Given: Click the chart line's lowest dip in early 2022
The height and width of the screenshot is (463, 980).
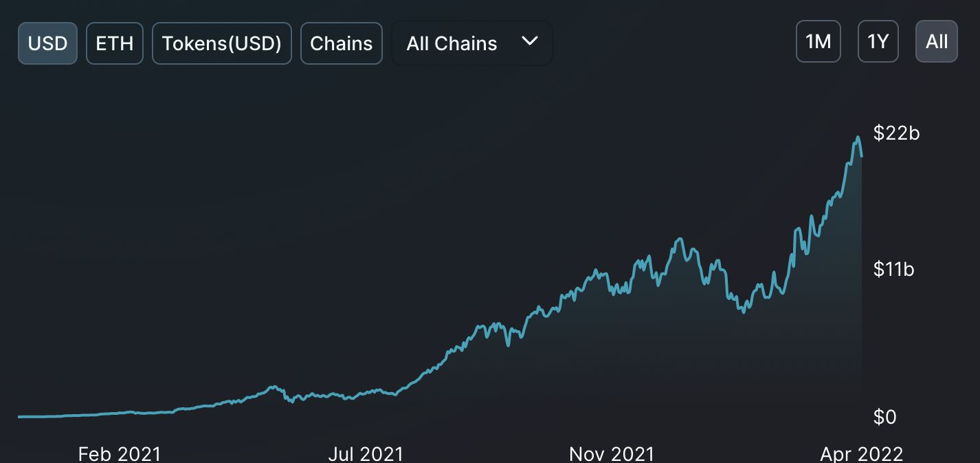Looking at the screenshot, I should 744,312.
